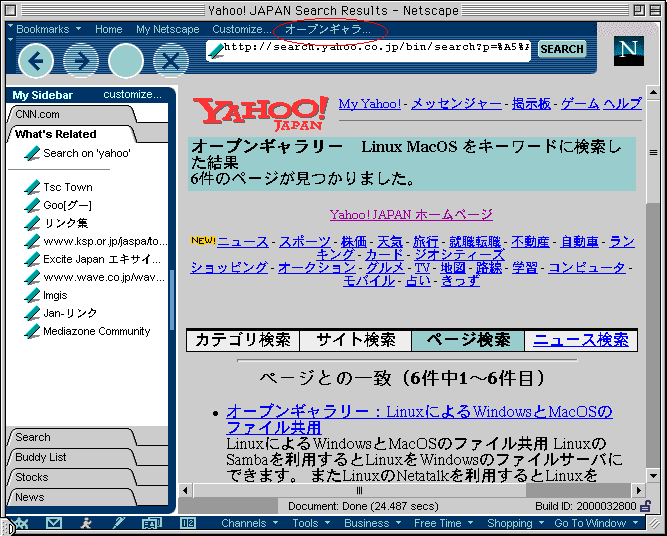Open the Search sidebar tab

(x=72, y=437)
